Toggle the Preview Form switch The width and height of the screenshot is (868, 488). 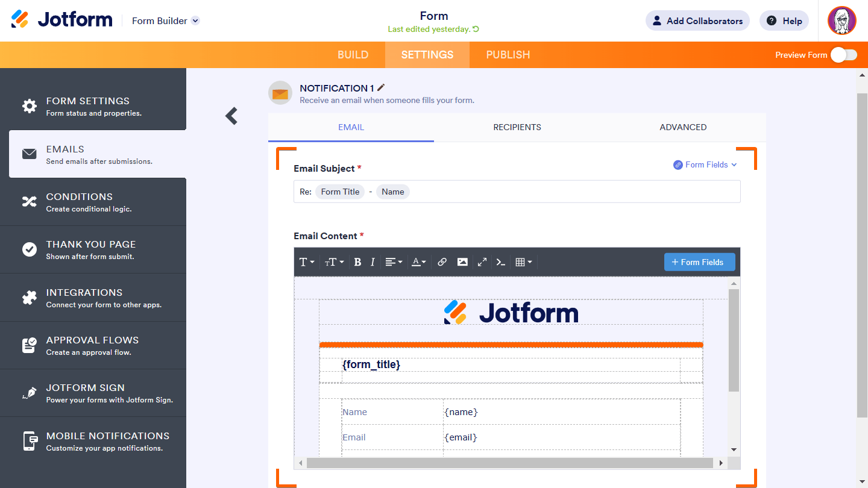(x=843, y=55)
